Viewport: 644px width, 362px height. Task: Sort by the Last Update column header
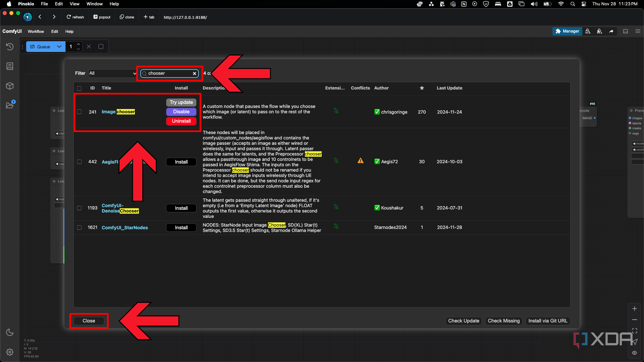click(449, 88)
